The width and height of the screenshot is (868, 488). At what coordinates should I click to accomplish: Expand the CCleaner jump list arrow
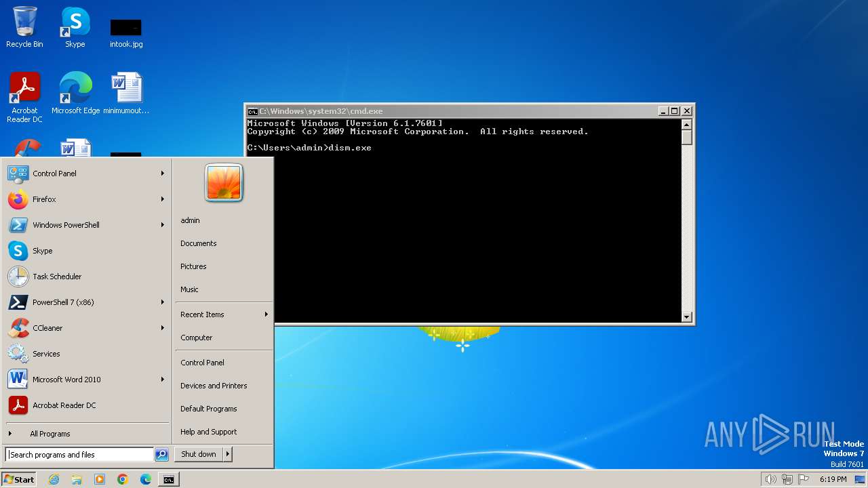[x=163, y=328]
